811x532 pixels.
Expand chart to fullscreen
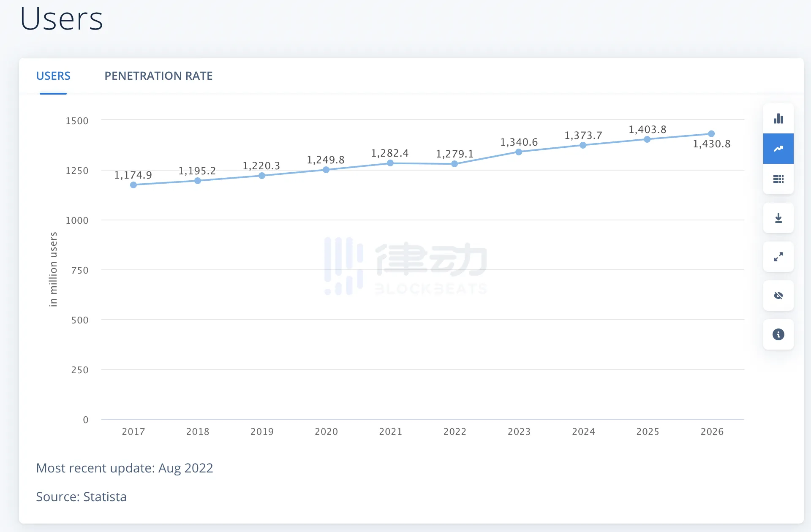[778, 257]
